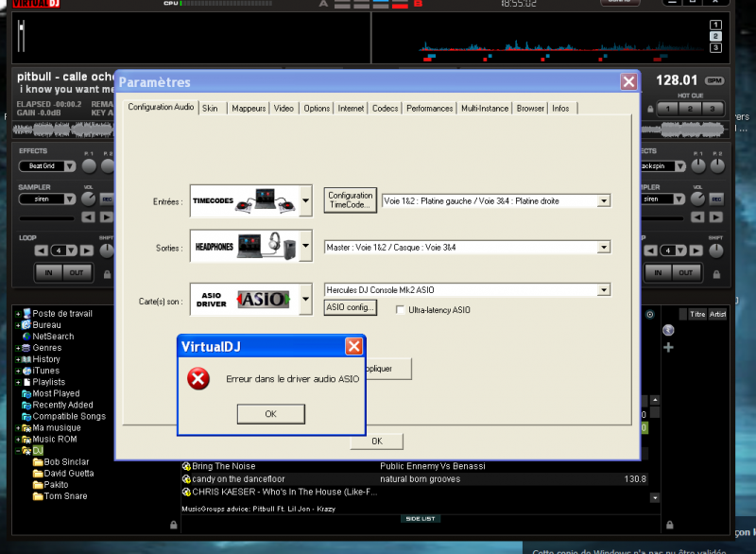756x554 pixels.
Task: Select the NetSearch globe icon
Action: [26, 337]
